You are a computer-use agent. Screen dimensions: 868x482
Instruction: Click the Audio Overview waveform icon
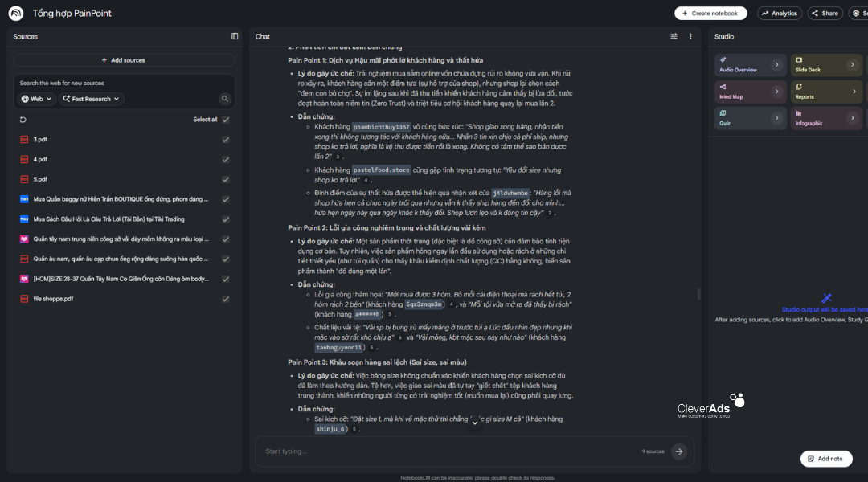723,59
